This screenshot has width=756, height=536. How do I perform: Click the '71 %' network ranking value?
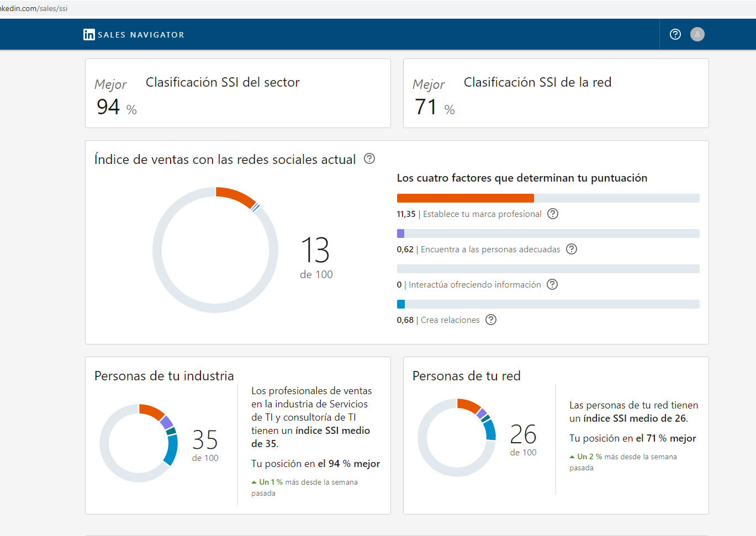click(x=435, y=107)
